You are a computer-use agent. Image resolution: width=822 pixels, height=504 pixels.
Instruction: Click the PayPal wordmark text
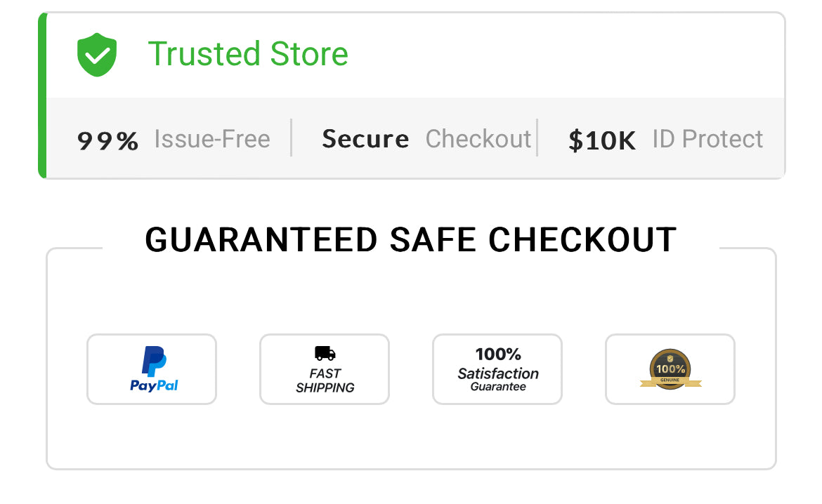pyautogui.click(x=154, y=385)
